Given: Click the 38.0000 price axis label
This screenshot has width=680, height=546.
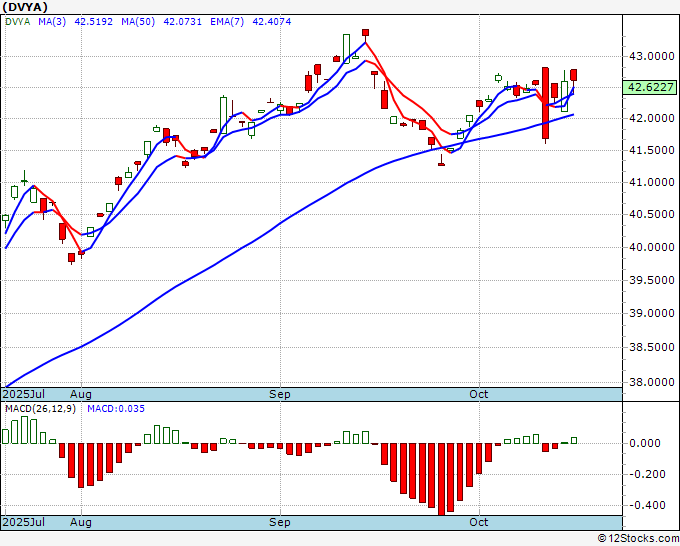Looking at the screenshot, I should [651, 383].
